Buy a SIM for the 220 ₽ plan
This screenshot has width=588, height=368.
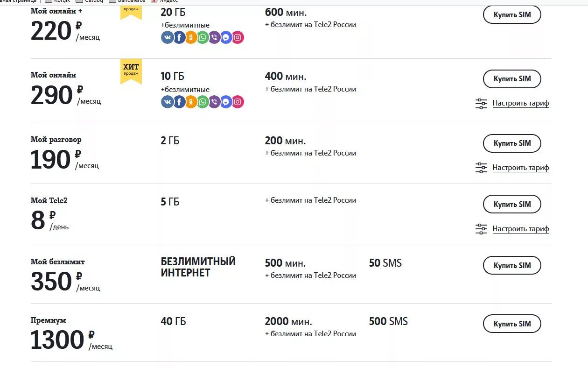(x=512, y=14)
